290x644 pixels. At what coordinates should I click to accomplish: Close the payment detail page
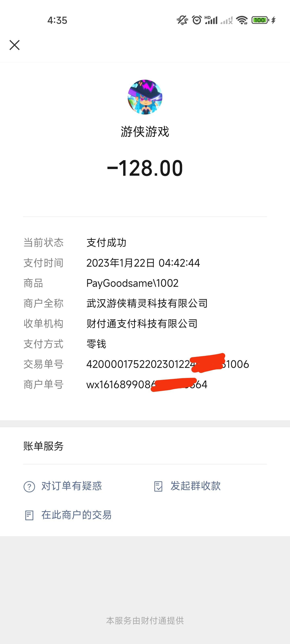(14, 45)
